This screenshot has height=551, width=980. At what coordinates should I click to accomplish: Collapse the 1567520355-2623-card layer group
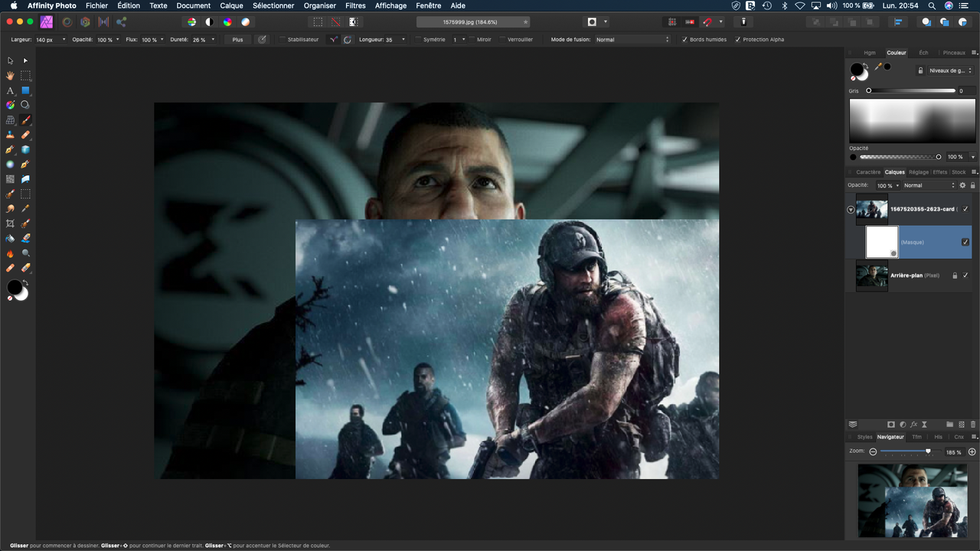pyautogui.click(x=851, y=209)
